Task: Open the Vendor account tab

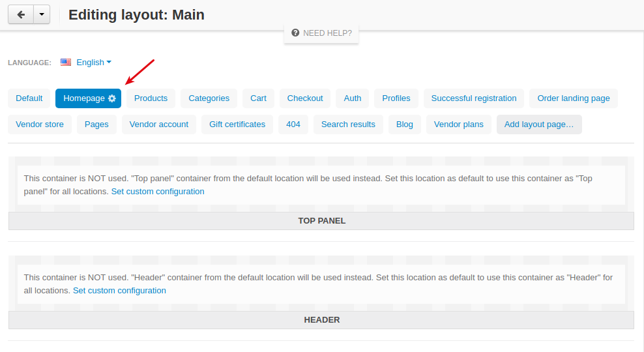Action: click(x=159, y=125)
